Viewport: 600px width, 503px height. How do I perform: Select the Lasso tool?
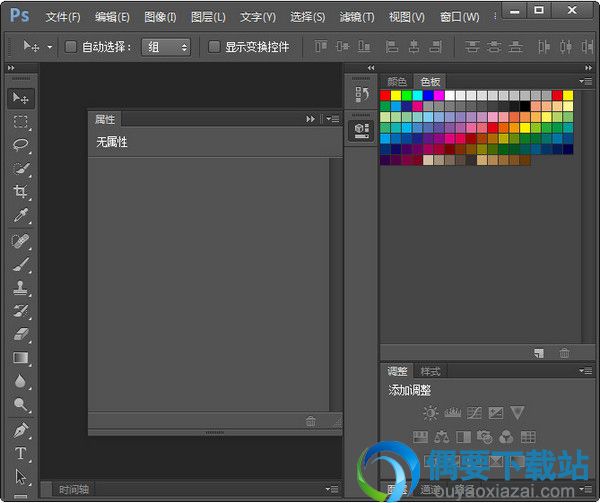21,145
